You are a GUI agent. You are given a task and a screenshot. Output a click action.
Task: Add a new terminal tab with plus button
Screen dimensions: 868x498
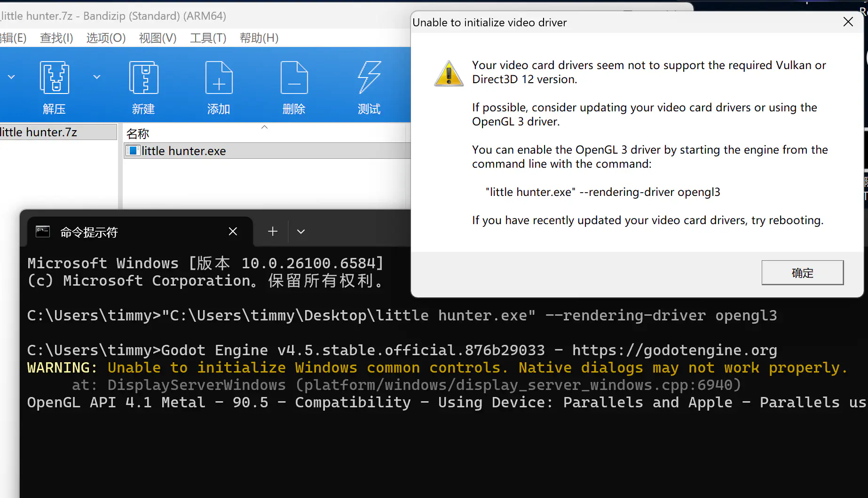(273, 232)
